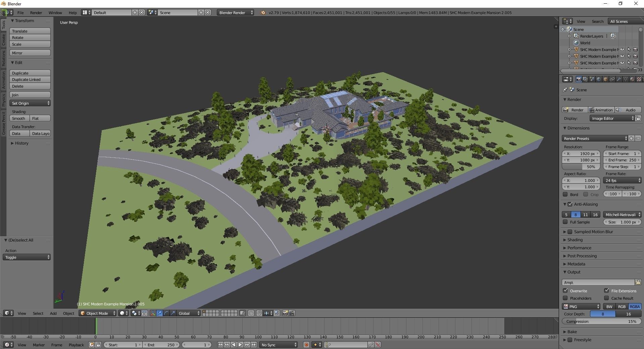Enable the Cache Result checkbox
The height and width of the screenshot is (349, 644).
pos(606,298)
